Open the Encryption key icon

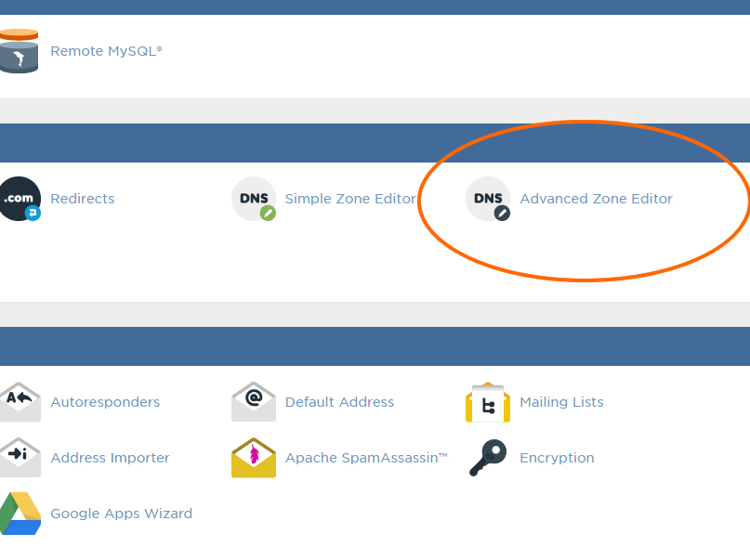[x=488, y=458]
